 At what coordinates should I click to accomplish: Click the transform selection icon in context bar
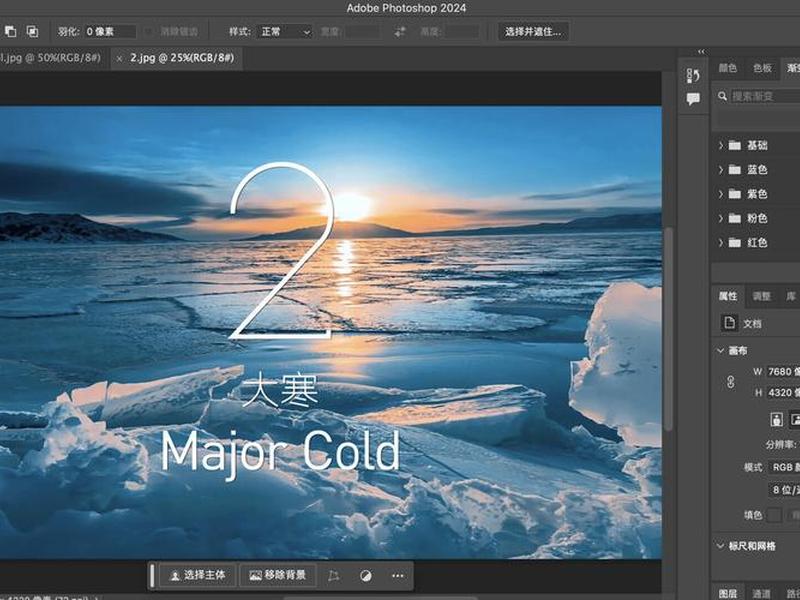coord(334,576)
